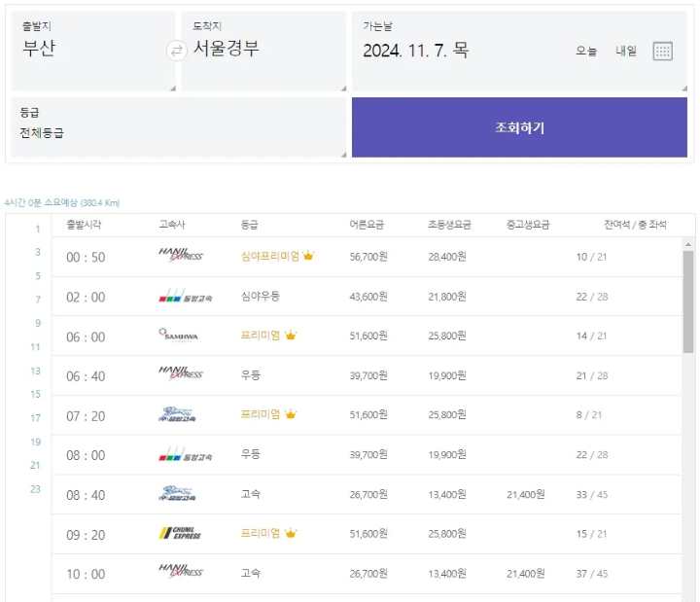Click the 조회하기 search button

(x=519, y=127)
